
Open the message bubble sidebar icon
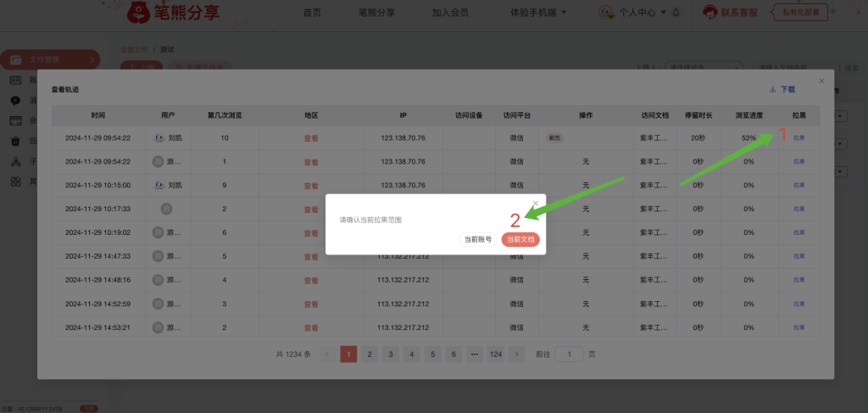(x=16, y=101)
